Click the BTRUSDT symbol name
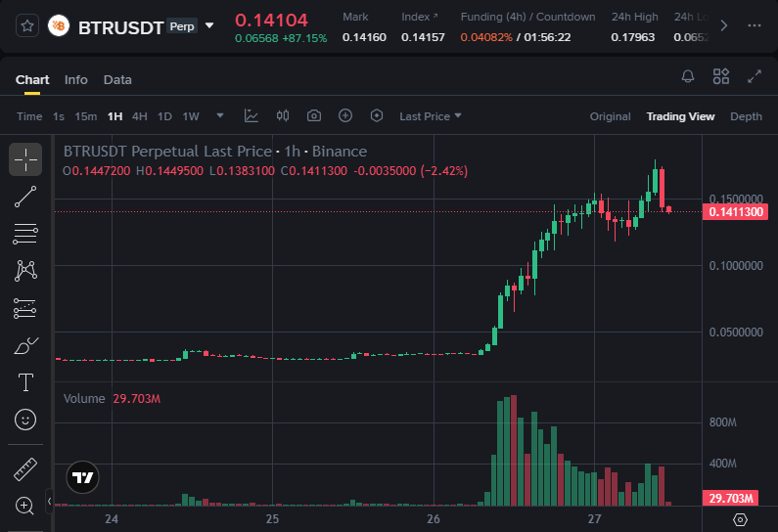The image size is (778, 532). [x=120, y=27]
